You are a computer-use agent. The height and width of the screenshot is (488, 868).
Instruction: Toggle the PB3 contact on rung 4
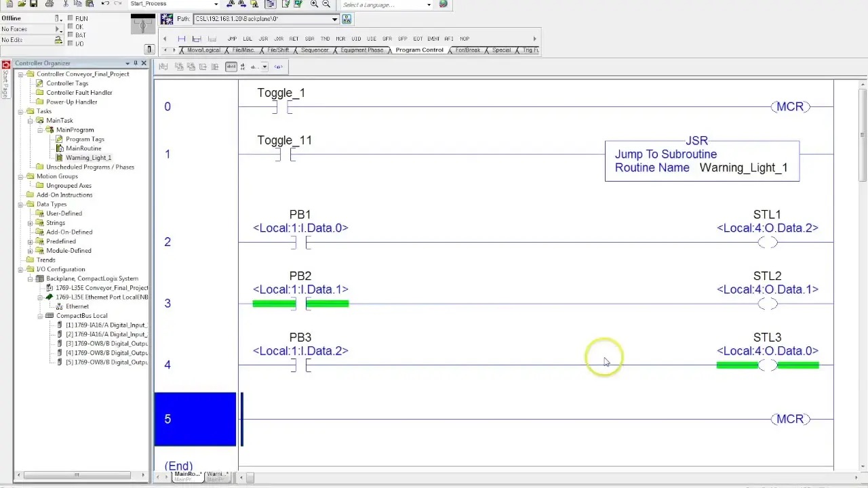click(x=300, y=365)
